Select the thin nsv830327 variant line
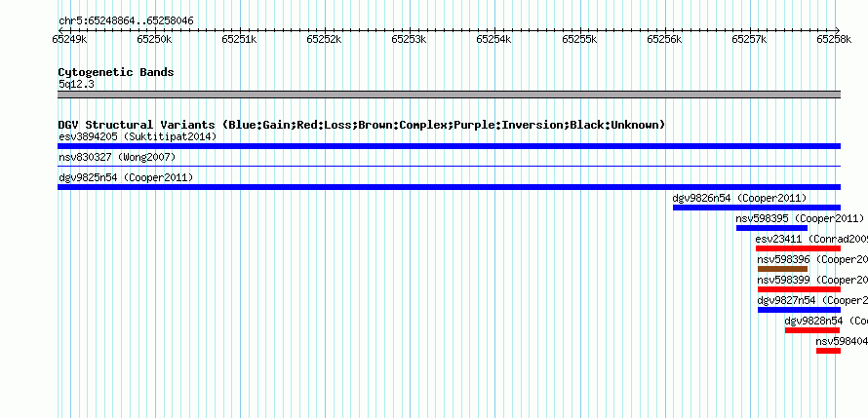 (x=449, y=166)
